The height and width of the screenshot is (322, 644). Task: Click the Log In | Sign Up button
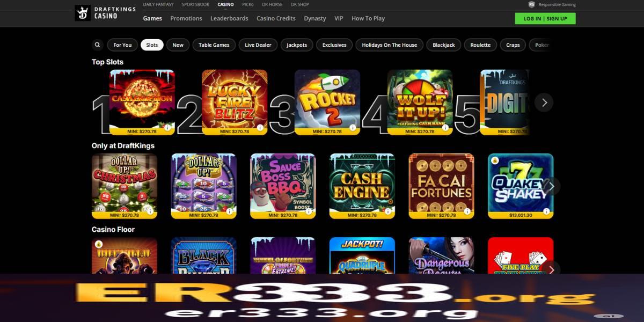click(x=545, y=18)
